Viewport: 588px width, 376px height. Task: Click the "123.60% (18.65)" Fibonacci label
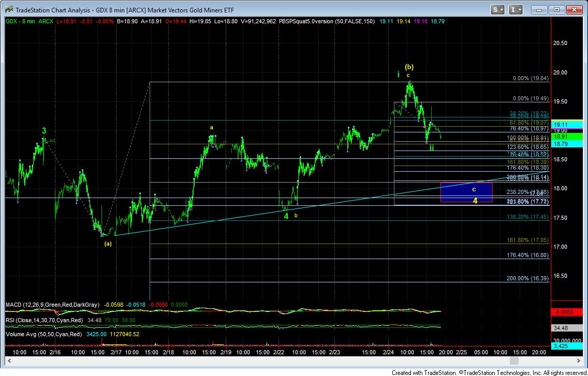[x=528, y=147]
